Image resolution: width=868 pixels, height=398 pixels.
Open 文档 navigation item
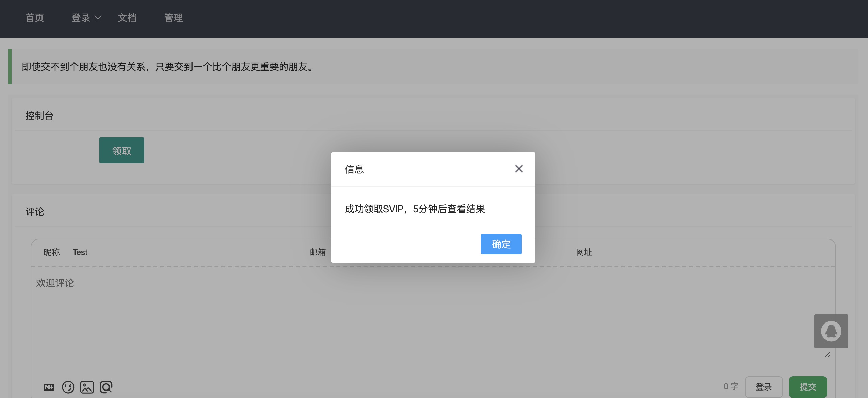point(127,18)
